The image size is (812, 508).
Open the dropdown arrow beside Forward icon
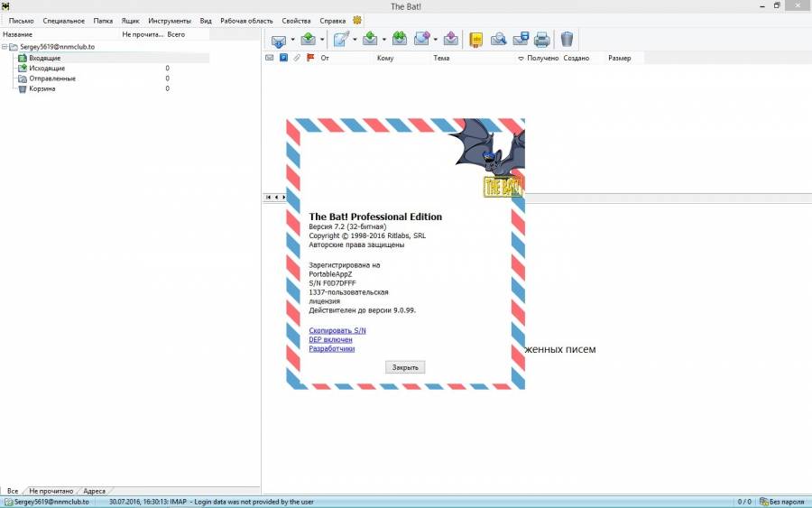point(435,40)
